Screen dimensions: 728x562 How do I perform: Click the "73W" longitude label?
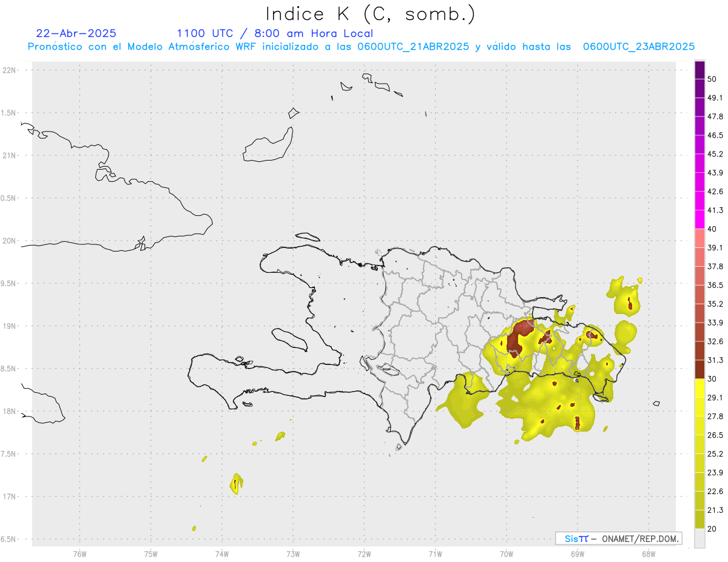[x=293, y=553]
